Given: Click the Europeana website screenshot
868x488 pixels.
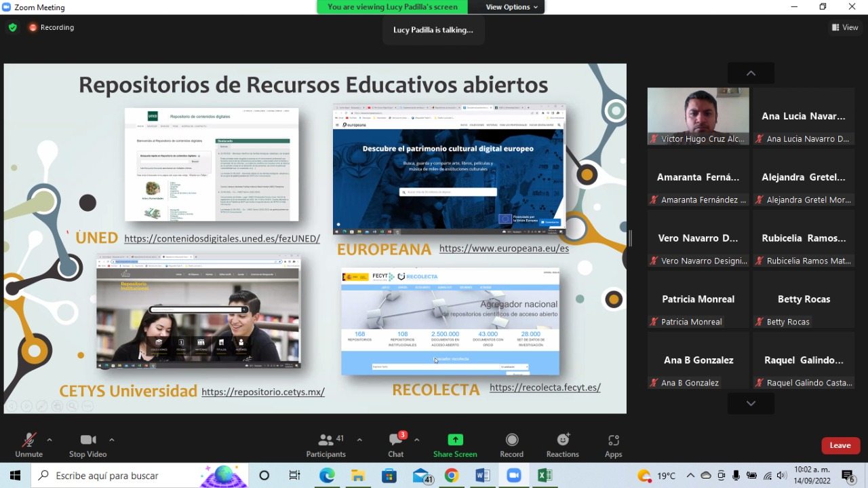Looking at the screenshot, I should click(449, 169).
